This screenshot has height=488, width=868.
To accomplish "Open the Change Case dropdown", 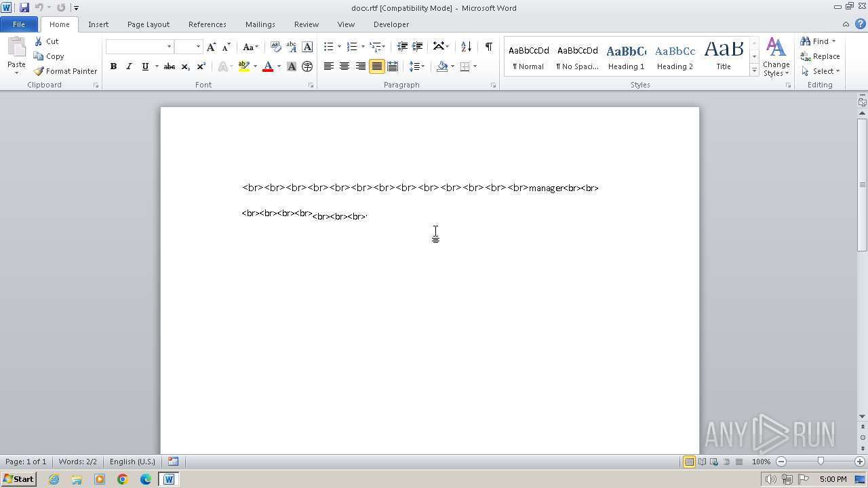I will coord(250,47).
